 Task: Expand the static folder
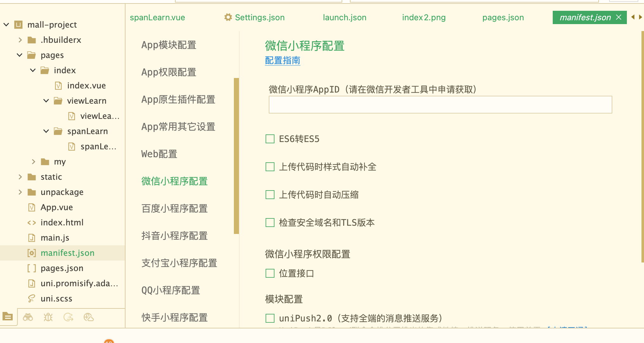(x=20, y=177)
